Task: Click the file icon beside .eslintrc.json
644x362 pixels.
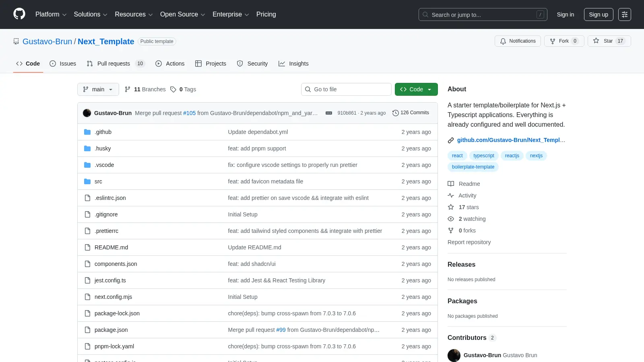Action: [x=87, y=198]
